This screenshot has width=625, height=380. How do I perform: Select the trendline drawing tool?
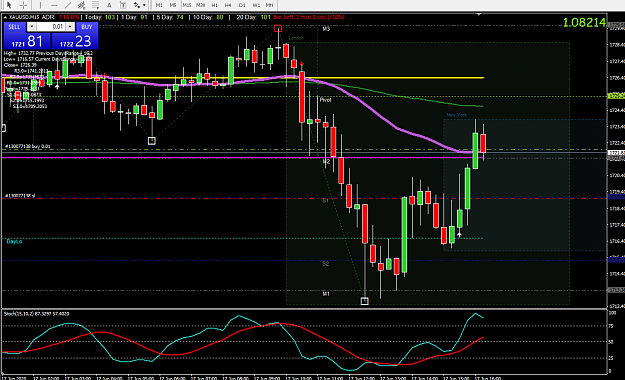68,5
